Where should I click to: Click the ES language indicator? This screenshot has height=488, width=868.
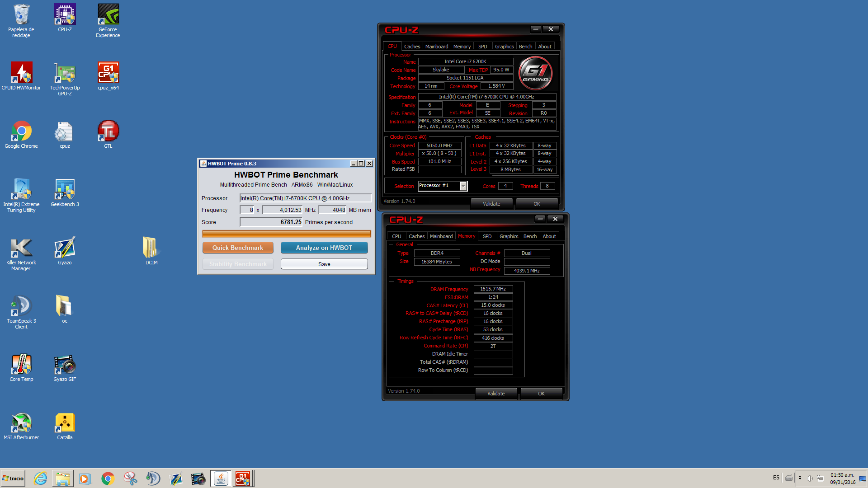coord(776,478)
